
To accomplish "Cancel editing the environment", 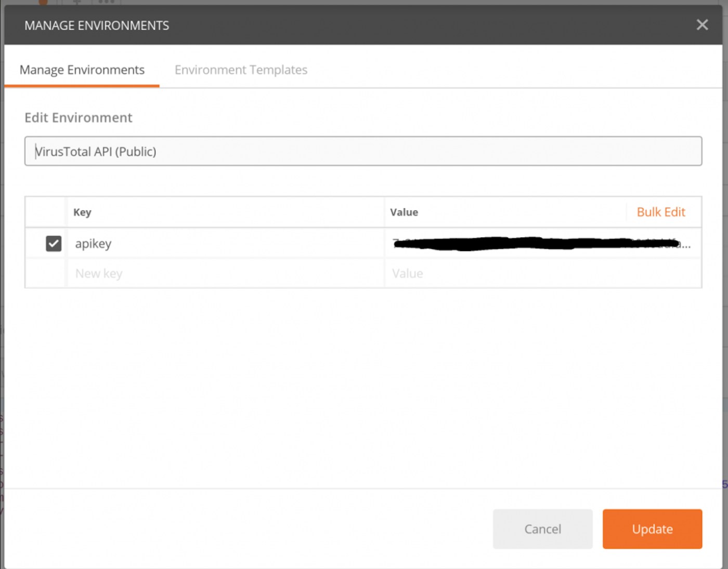I will click(x=542, y=529).
